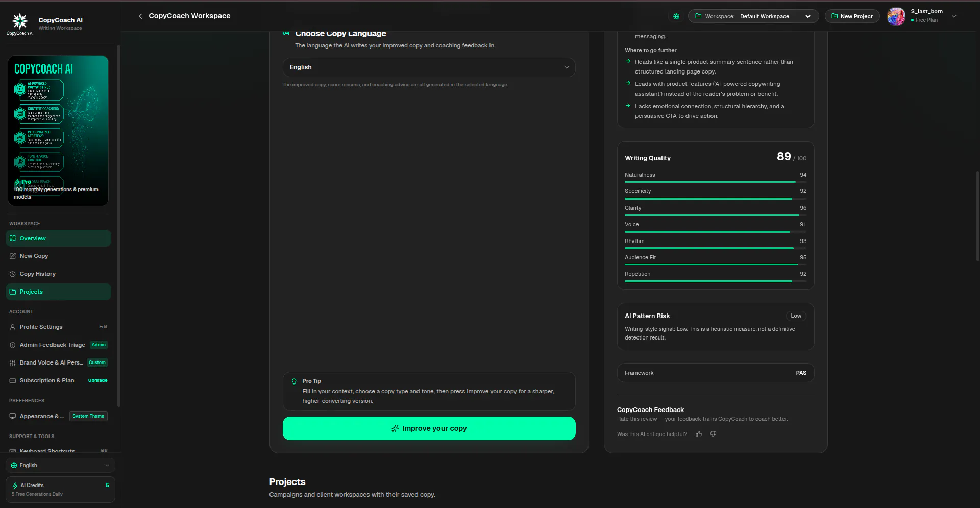Click the CopyCoach Feedback heading
Viewport: 980px width, 508px height.
click(650, 410)
